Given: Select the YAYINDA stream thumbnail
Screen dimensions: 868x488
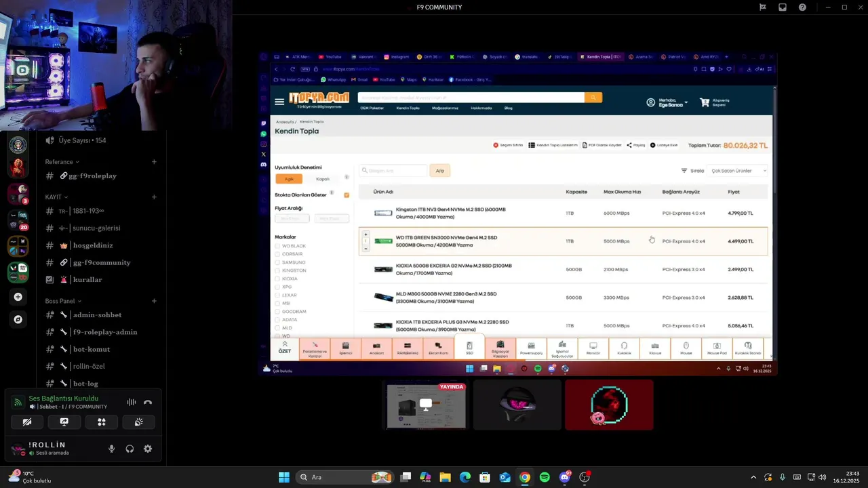Looking at the screenshot, I should point(427,405).
